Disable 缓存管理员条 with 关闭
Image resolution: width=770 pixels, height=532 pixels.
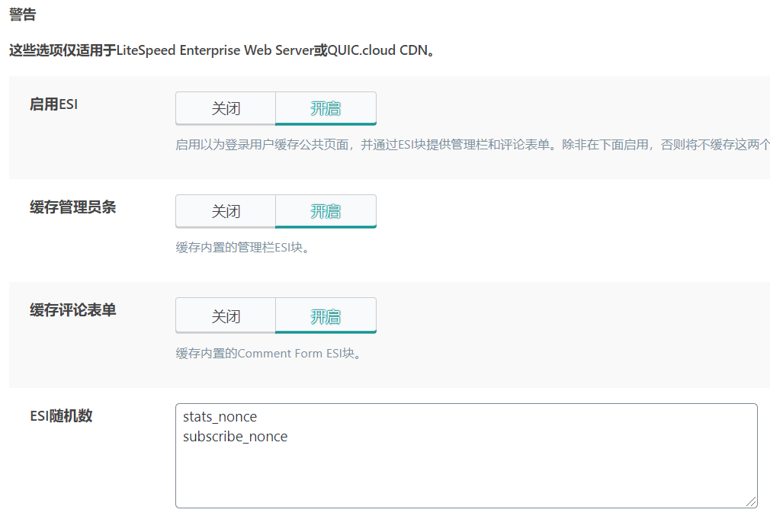point(226,212)
